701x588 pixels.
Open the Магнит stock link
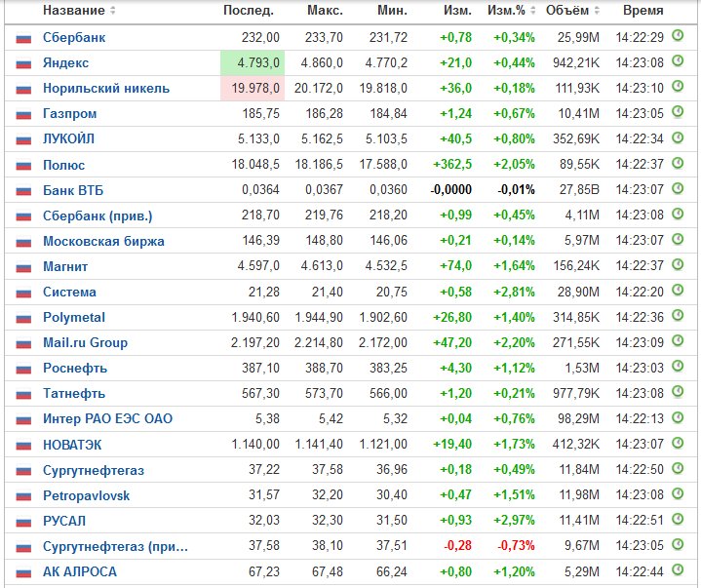[65, 266]
